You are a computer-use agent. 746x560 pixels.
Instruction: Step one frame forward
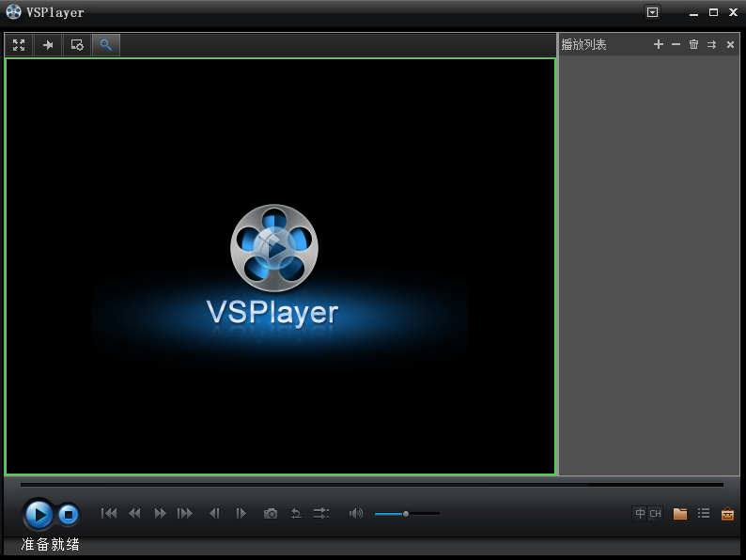[x=241, y=513]
